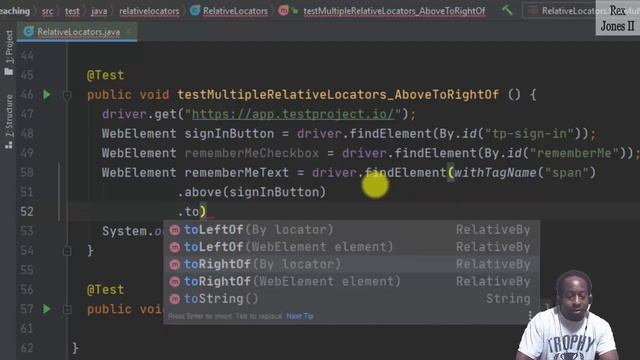The width and height of the screenshot is (640, 360).
Task: Collapse the fold marker at line 57
Action: (x=67, y=310)
